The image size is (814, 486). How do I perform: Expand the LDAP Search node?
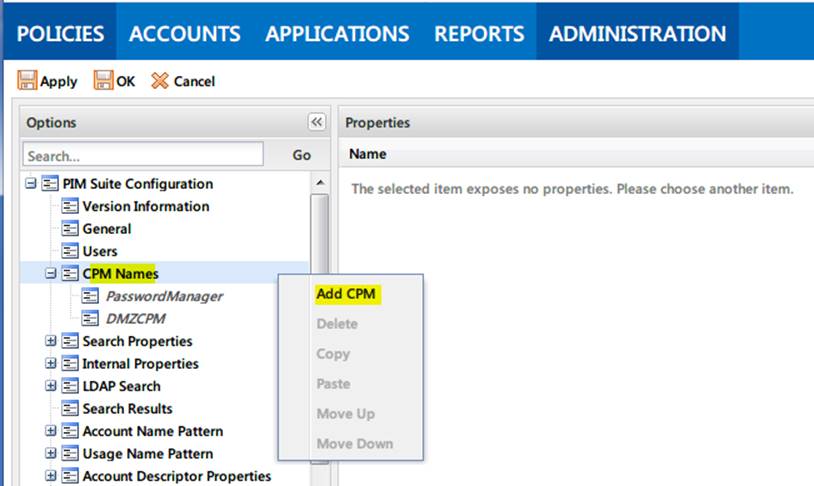50,386
